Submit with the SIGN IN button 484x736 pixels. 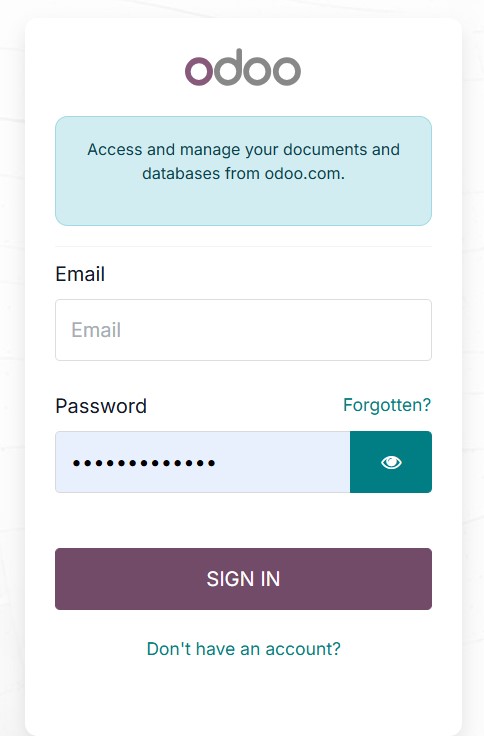pos(243,579)
